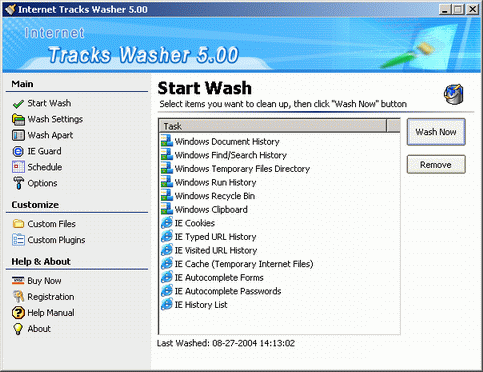Click the IE History List icon

[167, 305]
